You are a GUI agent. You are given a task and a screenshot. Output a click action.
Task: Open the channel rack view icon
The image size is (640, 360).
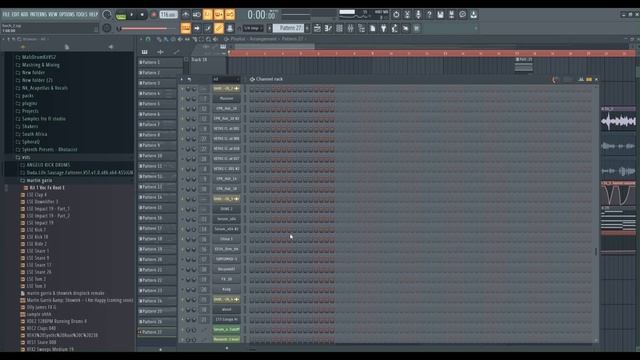pos(339,28)
